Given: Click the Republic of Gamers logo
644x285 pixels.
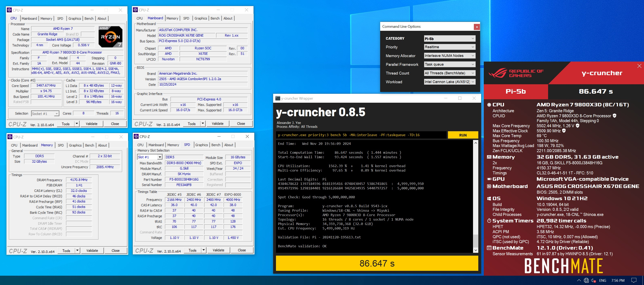Looking at the screenshot, I should (x=516, y=73).
